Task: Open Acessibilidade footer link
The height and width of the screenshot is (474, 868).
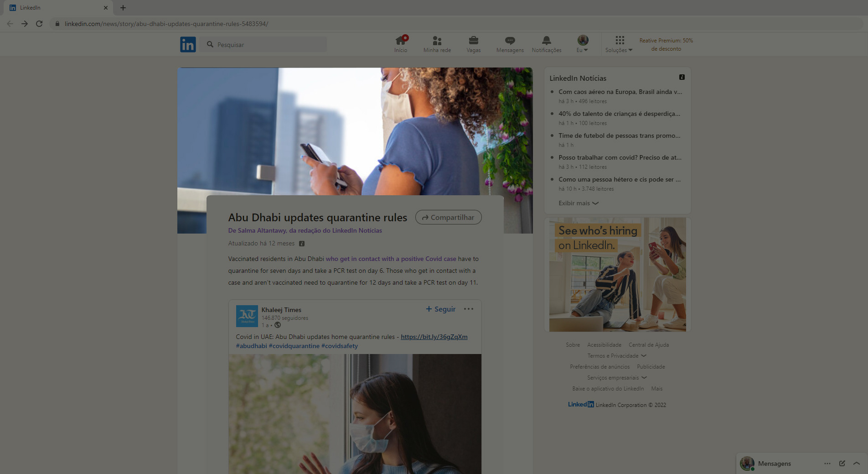Action: [x=604, y=345]
